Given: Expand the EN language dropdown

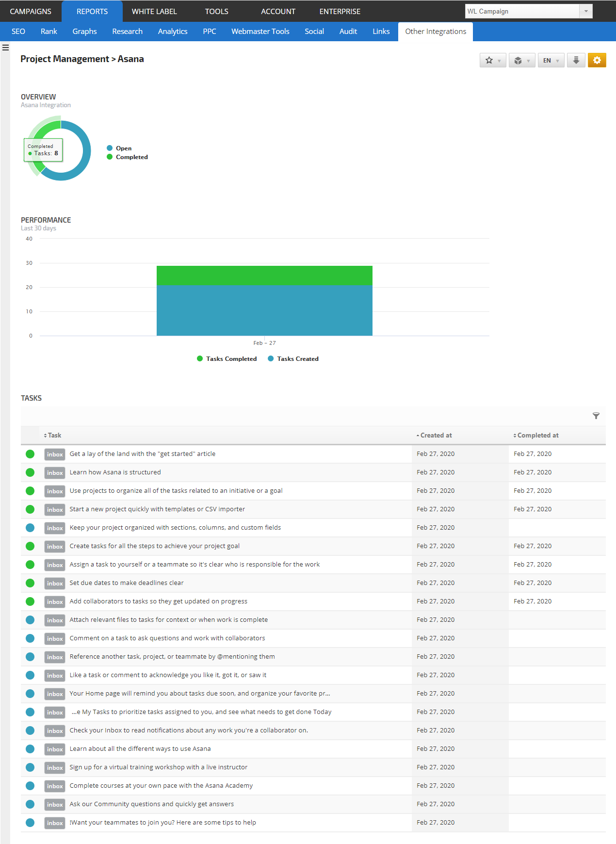Looking at the screenshot, I should coord(551,61).
